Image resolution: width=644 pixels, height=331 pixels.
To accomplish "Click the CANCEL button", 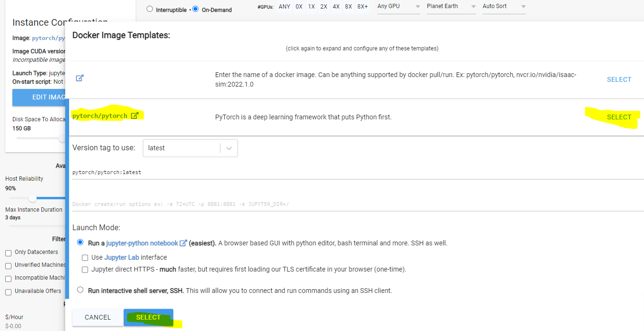I will click(x=98, y=317).
